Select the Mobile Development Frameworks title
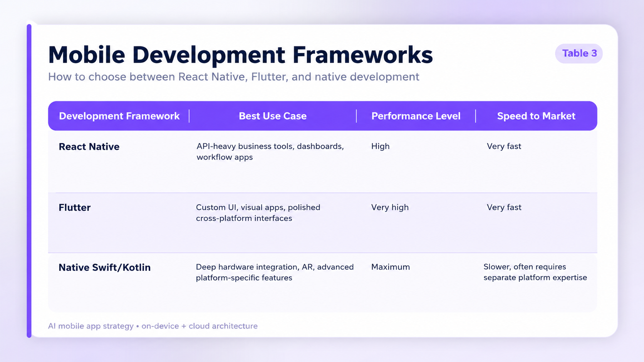Image resolution: width=644 pixels, height=362 pixels. [240, 55]
